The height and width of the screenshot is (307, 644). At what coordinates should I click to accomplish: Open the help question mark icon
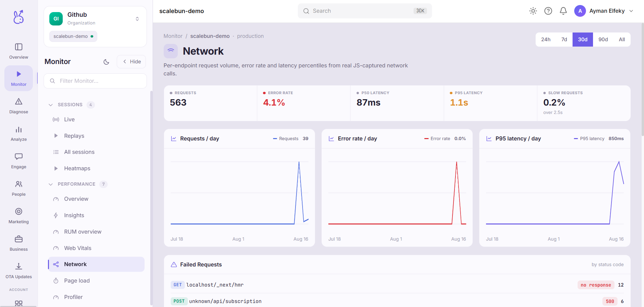coord(548,11)
